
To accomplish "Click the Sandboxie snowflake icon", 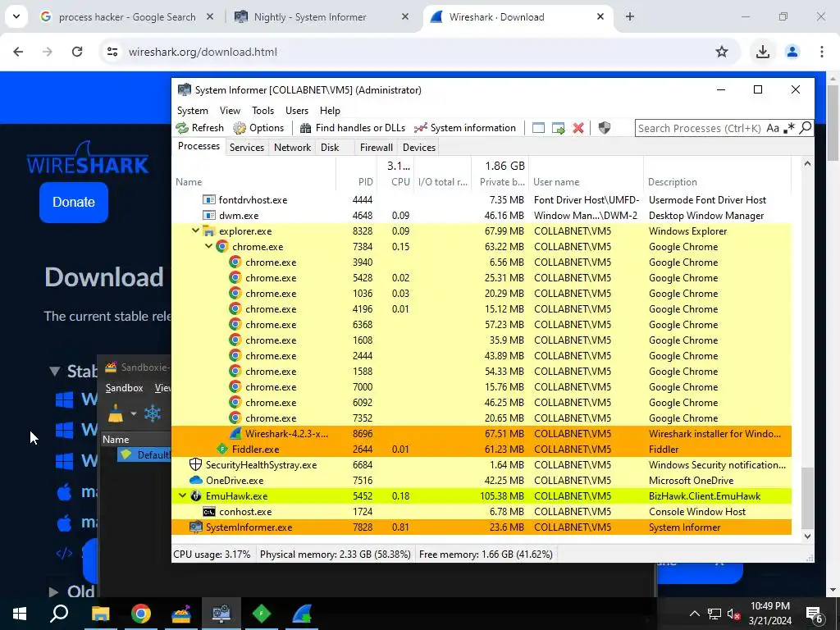I will click(x=153, y=413).
